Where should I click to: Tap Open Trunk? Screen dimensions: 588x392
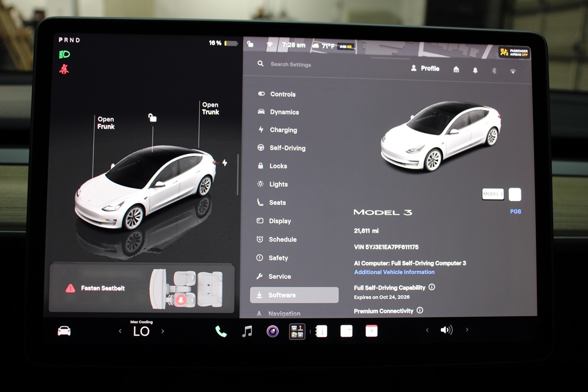(210, 108)
